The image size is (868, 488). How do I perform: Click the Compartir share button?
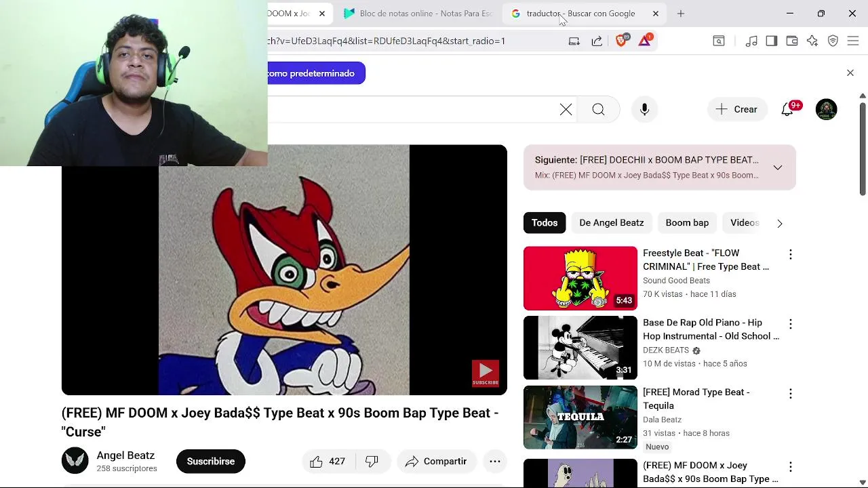[437, 462]
